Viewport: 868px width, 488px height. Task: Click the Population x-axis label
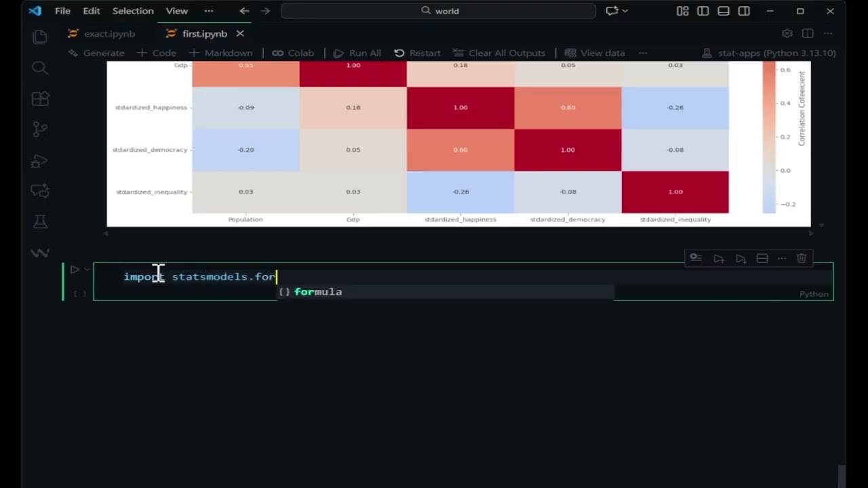(x=245, y=220)
